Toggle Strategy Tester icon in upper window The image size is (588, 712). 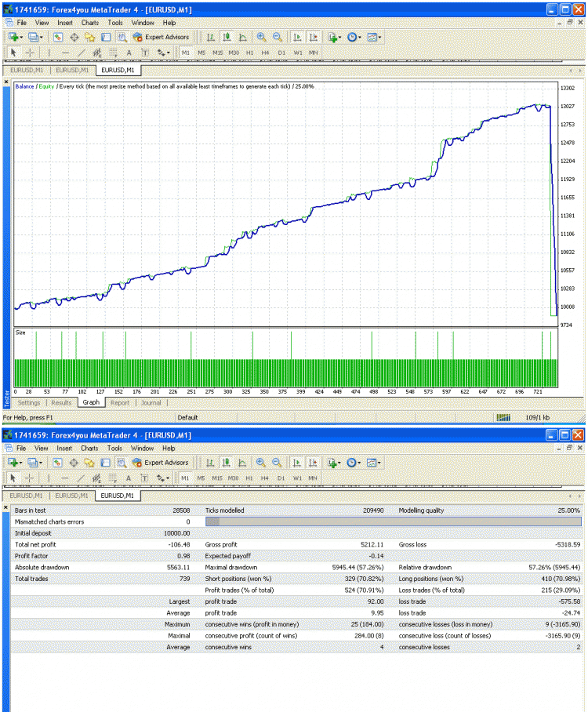click(x=122, y=37)
